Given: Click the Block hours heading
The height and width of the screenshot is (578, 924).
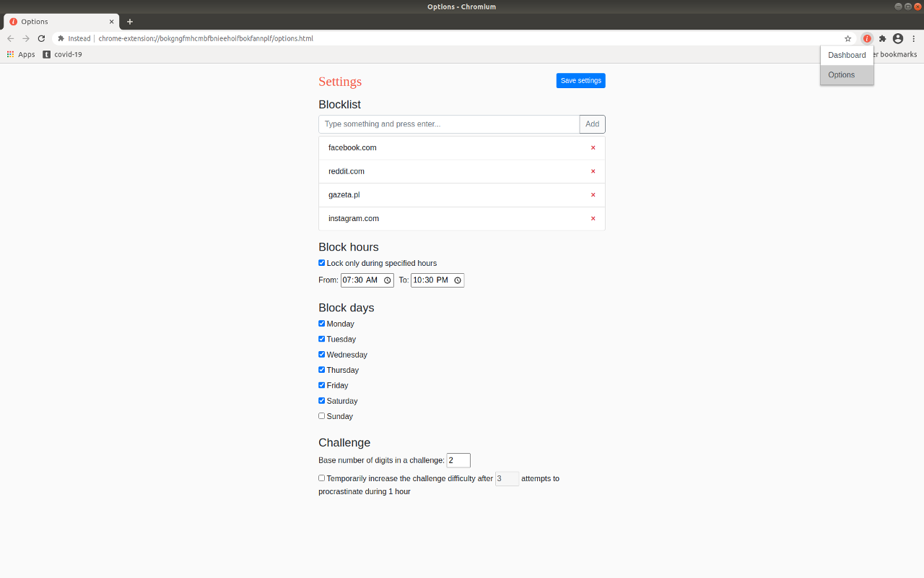Looking at the screenshot, I should point(349,247).
